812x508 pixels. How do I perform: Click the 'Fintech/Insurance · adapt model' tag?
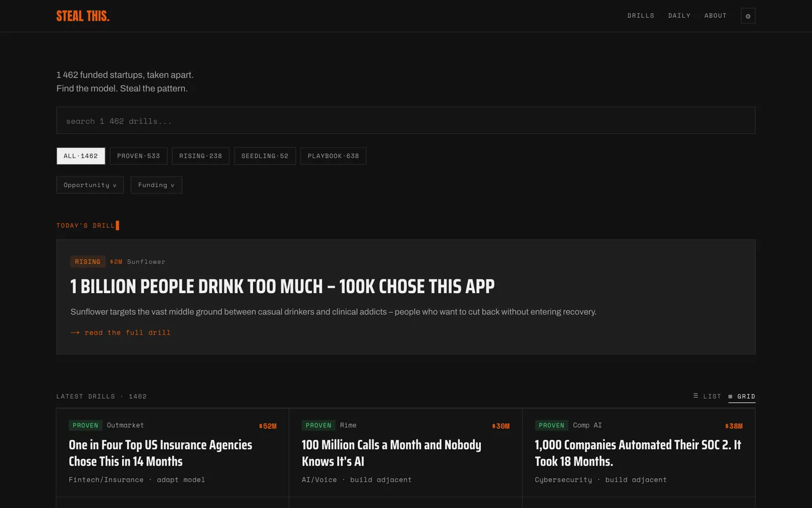point(137,480)
